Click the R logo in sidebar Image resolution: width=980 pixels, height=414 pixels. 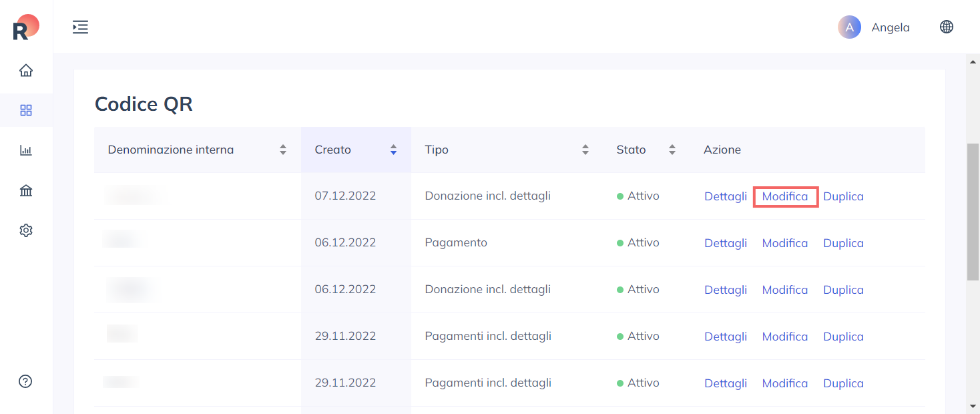(x=26, y=27)
